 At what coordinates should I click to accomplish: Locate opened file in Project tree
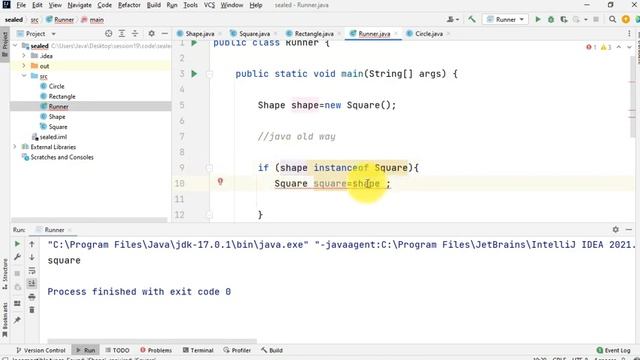(x=108, y=33)
